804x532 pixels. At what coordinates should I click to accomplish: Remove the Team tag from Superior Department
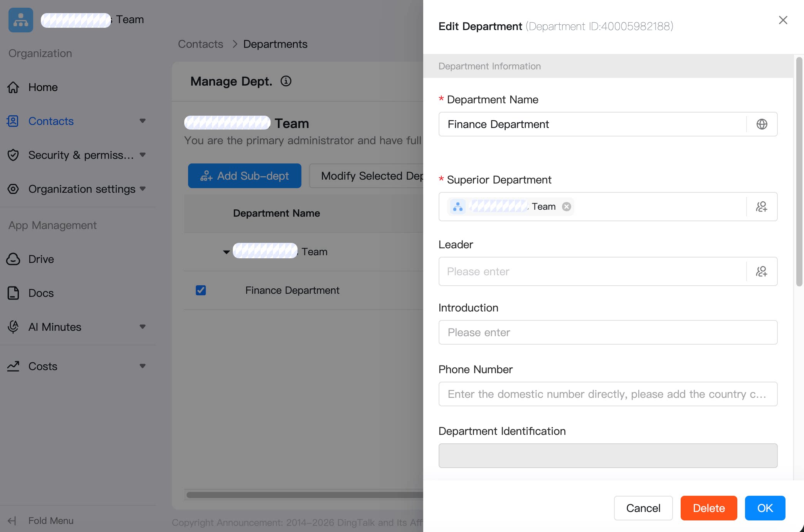point(567,207)
